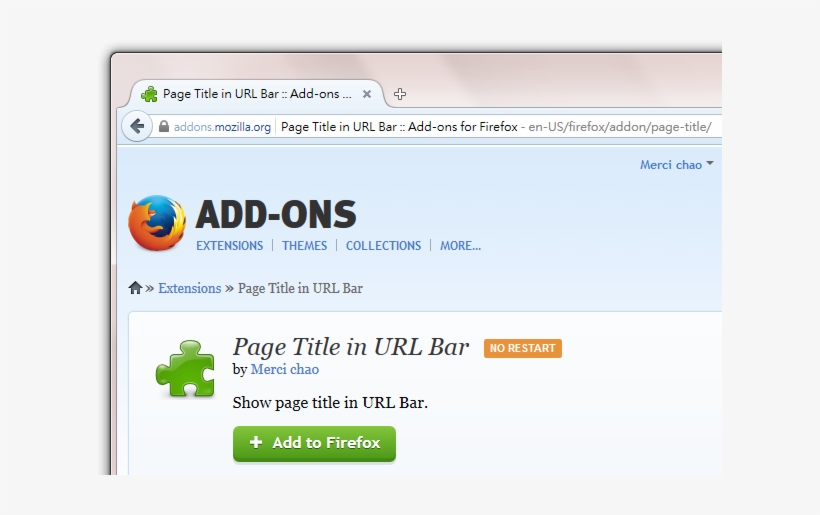This screenshot has height=515, width=820.
Task: Open a new tab with plus icon
Action: click(400, 94)
